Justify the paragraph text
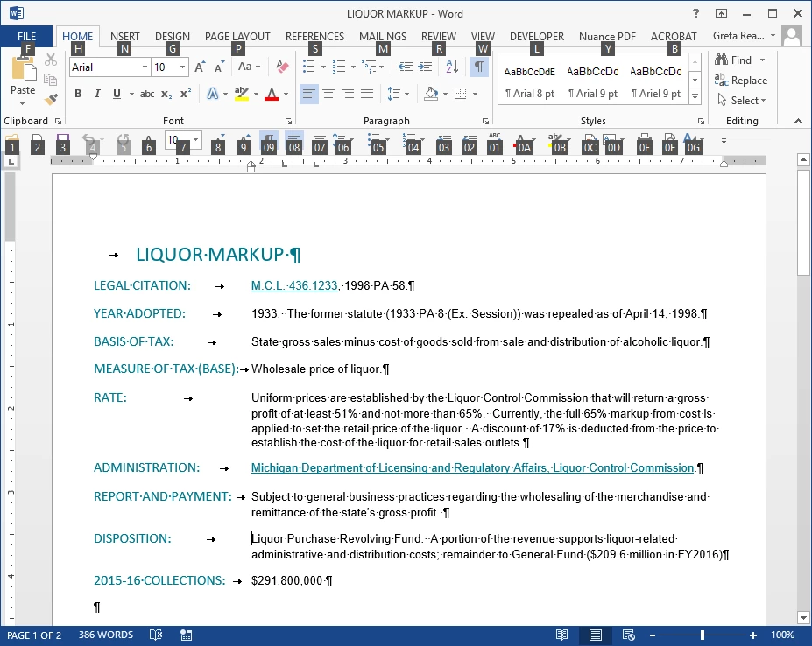 367,94
